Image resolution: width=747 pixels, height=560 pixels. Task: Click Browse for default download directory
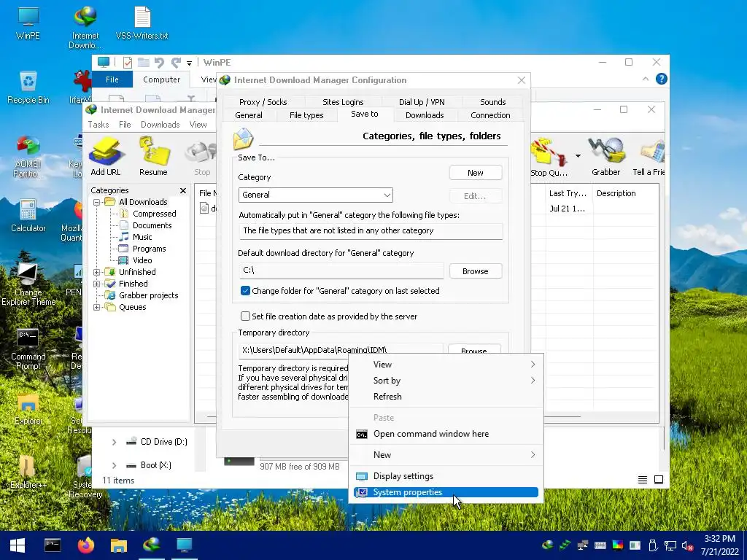click(476, 271)
